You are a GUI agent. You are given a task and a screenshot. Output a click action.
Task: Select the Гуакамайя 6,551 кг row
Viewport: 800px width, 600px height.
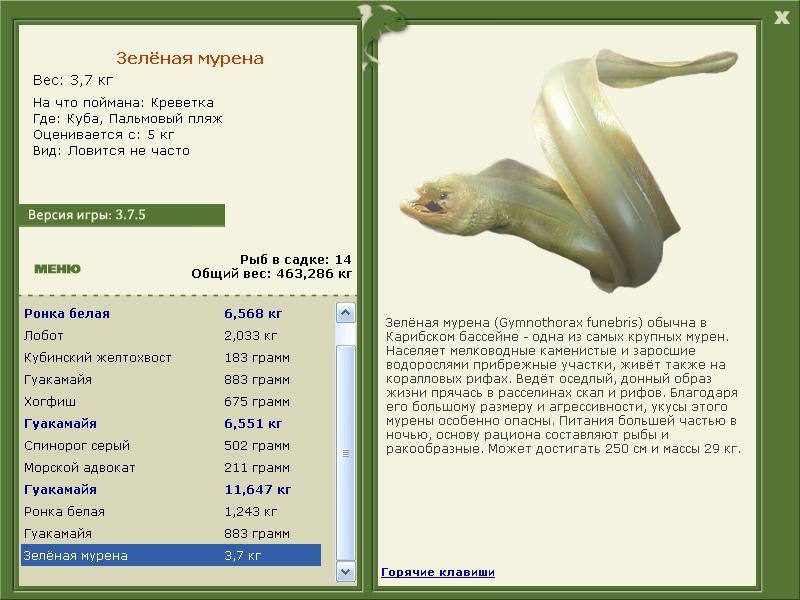171,423
